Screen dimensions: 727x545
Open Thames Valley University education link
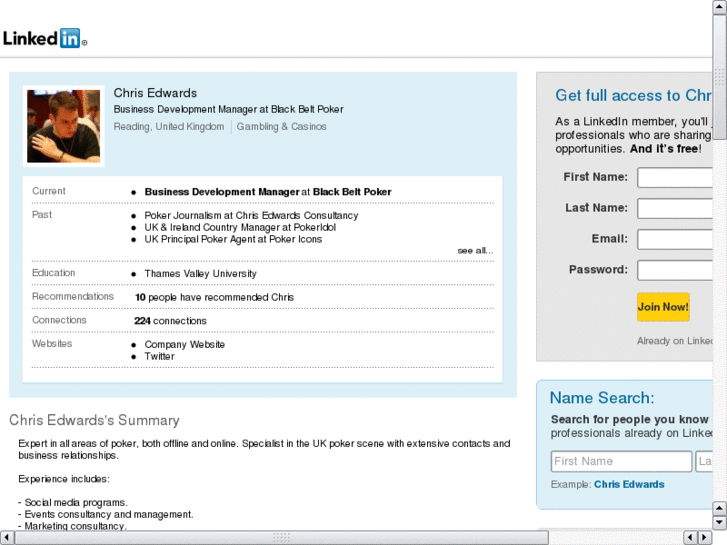point(200,274)
